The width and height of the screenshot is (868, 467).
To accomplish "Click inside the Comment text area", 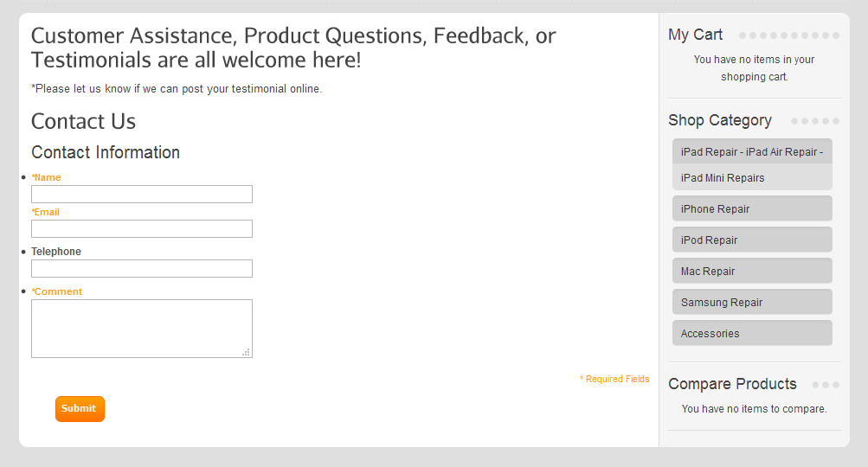I will click(142, 328).
